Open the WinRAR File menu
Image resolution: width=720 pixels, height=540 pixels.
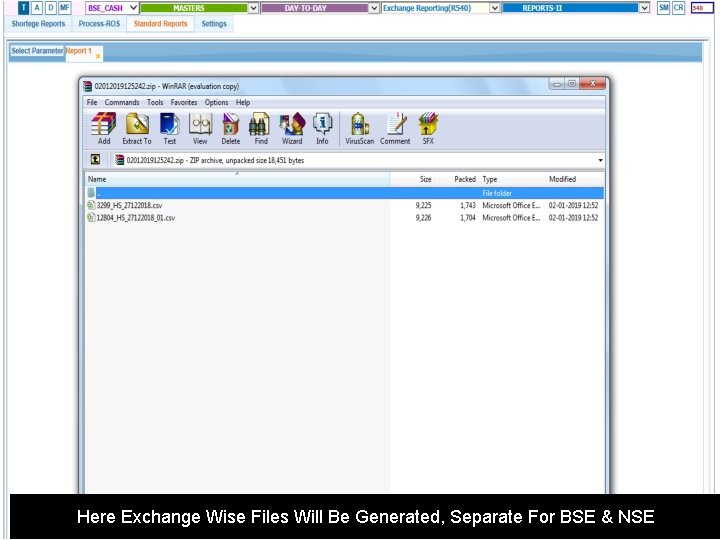click(x=92, y=102)
